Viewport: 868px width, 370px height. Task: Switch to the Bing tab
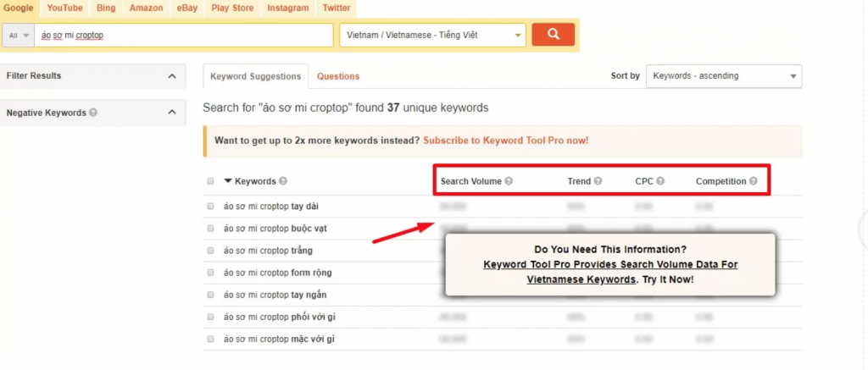point(106,8)
